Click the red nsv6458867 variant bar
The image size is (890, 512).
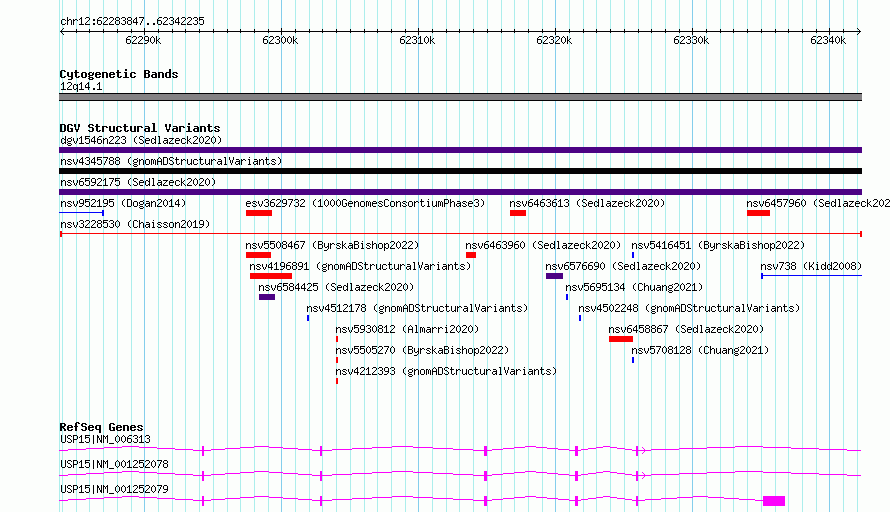point(621,339)
